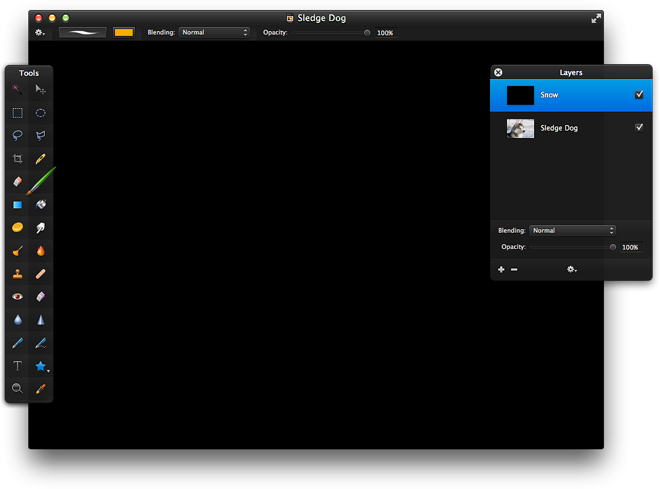Enter full screen mode with arrows icon
660x489 pixels.
(596, 19)
